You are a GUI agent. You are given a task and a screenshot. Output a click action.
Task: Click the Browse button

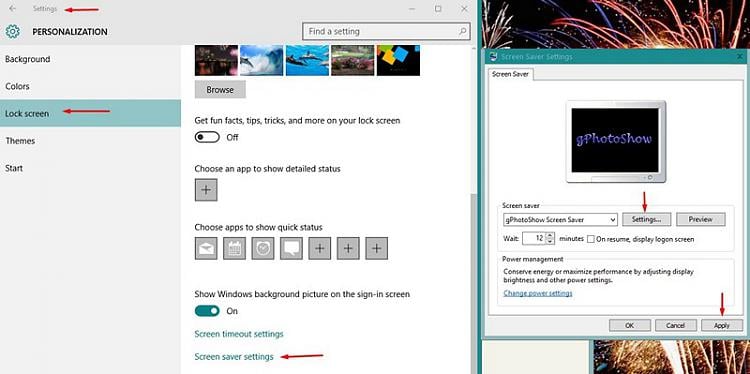pos(220,89)
